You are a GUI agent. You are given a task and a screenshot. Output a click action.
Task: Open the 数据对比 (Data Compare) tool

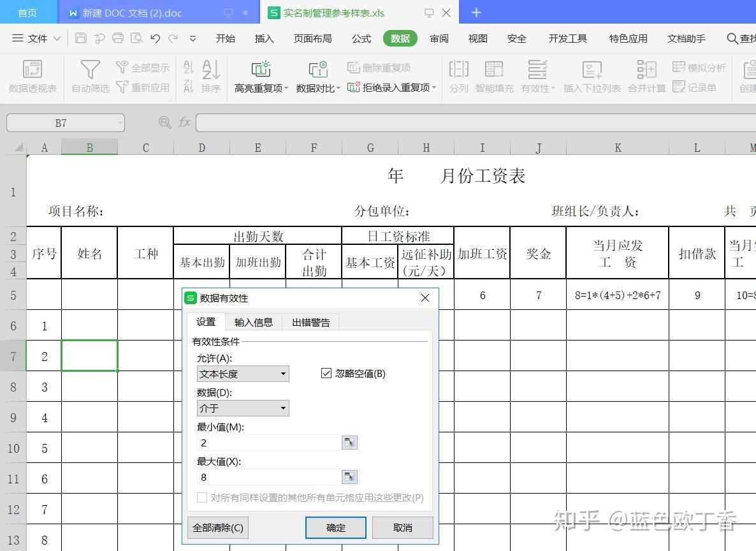click(317, 78)
